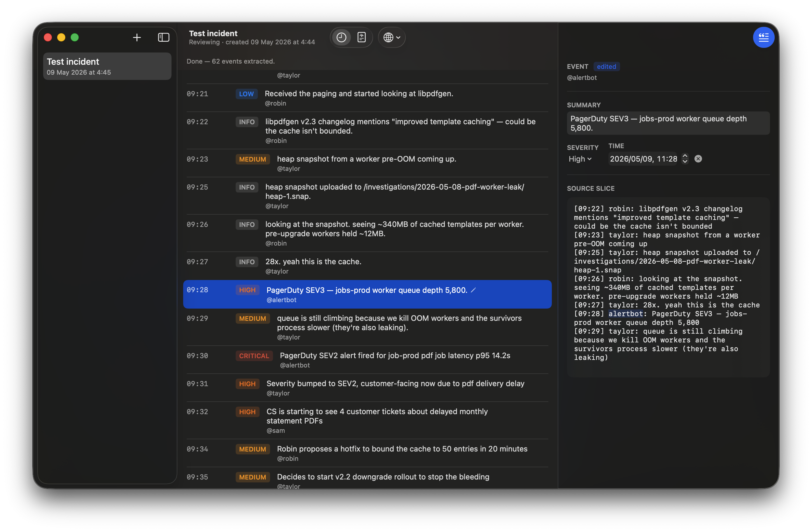Click the INFO badge on 09:27 row
The image size is (812, 532).
click(247, 262)
